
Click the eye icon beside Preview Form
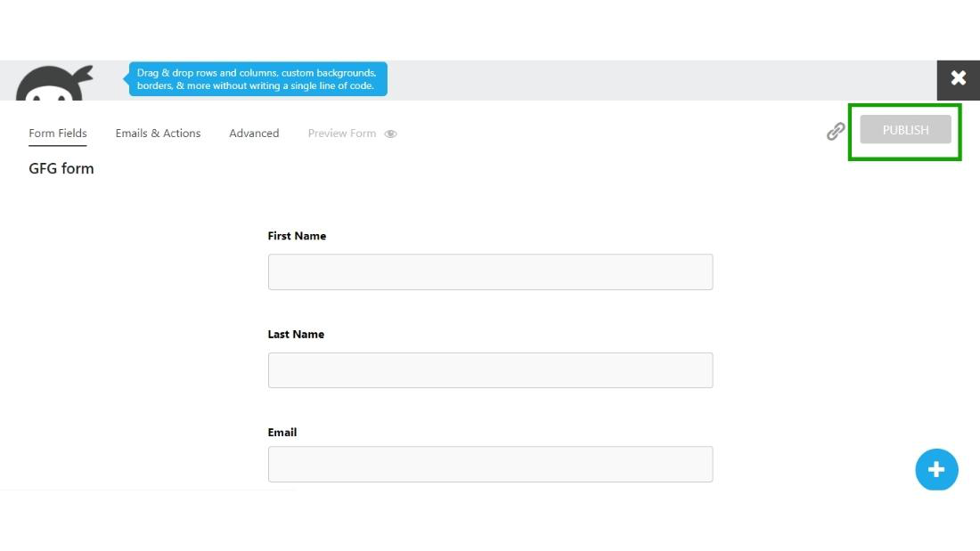(390, 134)
